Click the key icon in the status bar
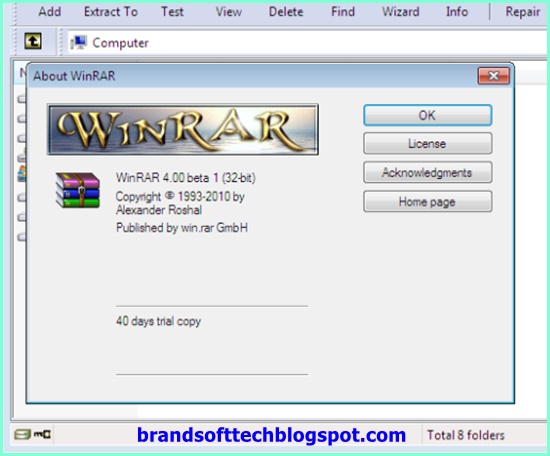Image resolution: width=550 pixels, height=456 pixels. point(42,435)
